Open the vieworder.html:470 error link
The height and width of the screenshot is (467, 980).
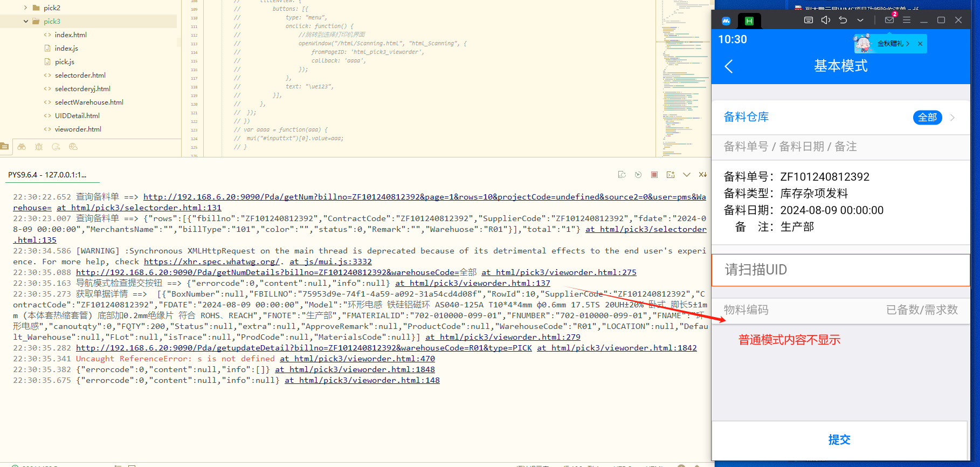(x=357, y=359)
